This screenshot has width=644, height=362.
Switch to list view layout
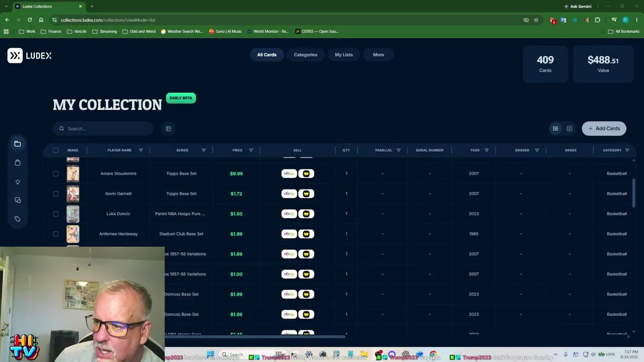pyautogui.click(x=555, y=129)
